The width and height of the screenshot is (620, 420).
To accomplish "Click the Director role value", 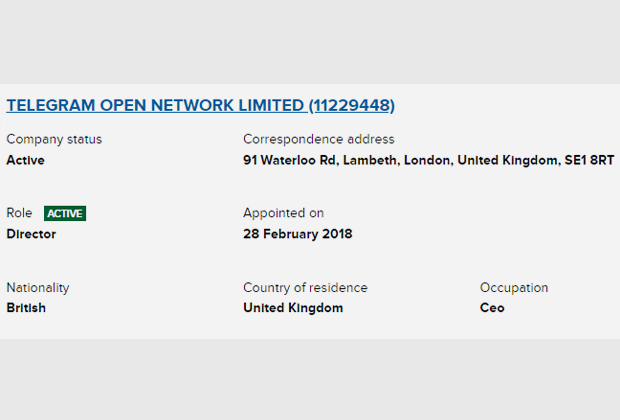I will coord(31,234).
